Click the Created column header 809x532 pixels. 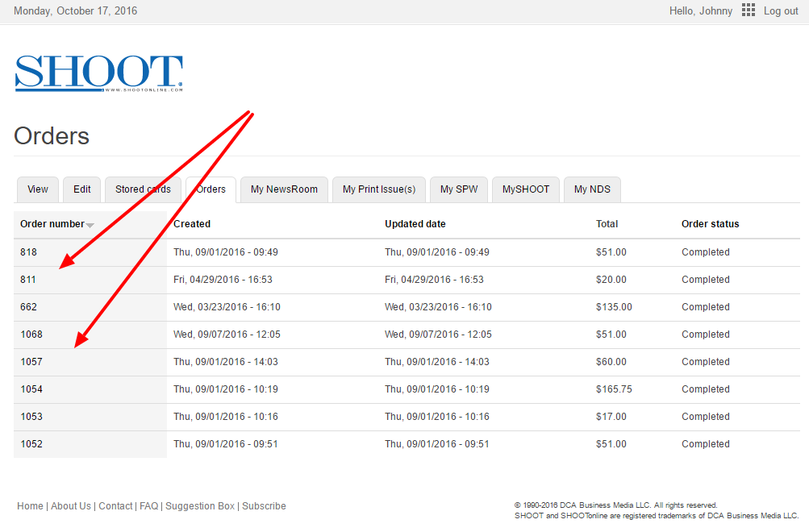192,224
